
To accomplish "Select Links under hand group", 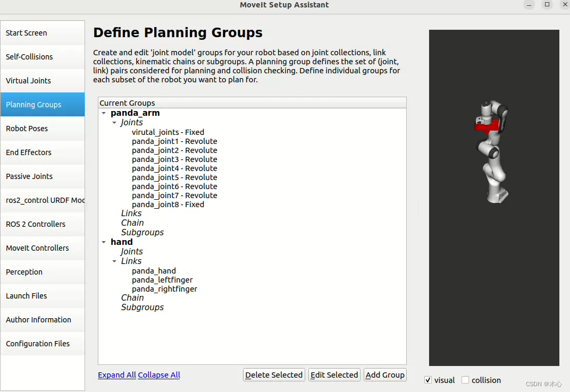I will click(x=131, y=261).
